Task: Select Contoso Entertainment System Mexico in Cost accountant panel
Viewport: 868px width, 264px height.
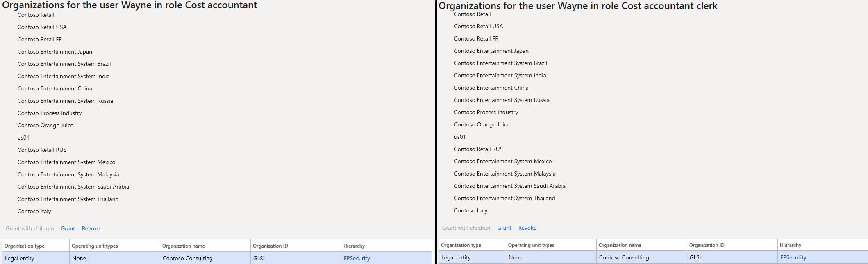Action: pos(66,162)
